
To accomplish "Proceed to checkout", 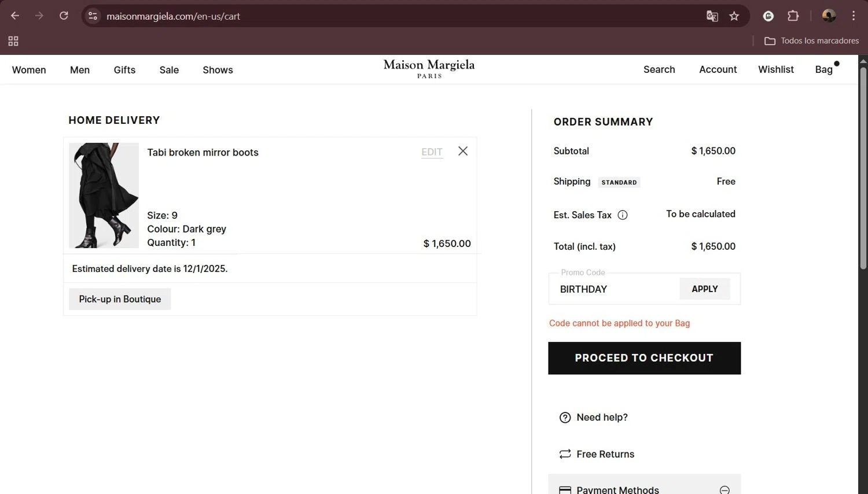I will pos(644,358).
